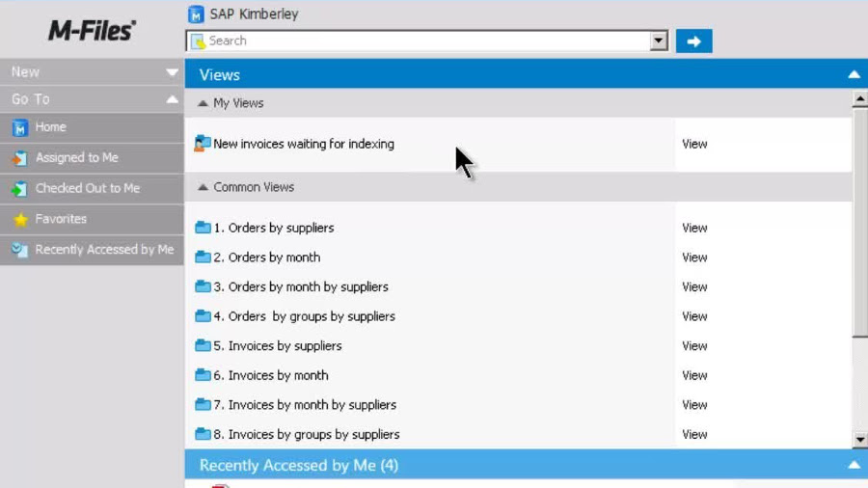Collapse Recently Accessed by Me panel arrow

pyautogui.click(x=854, y=465)
